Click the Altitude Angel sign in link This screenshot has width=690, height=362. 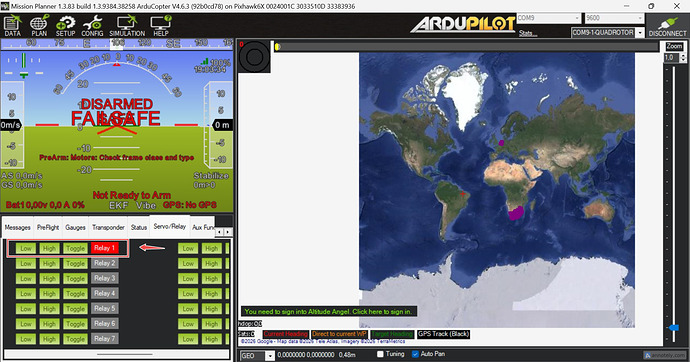[x=328, y=311]
